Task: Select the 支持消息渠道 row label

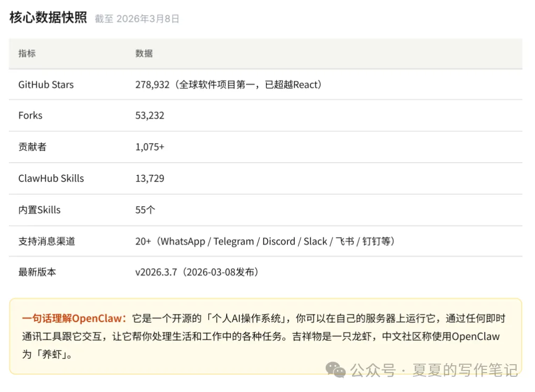Action: click(x=47, y=241)
